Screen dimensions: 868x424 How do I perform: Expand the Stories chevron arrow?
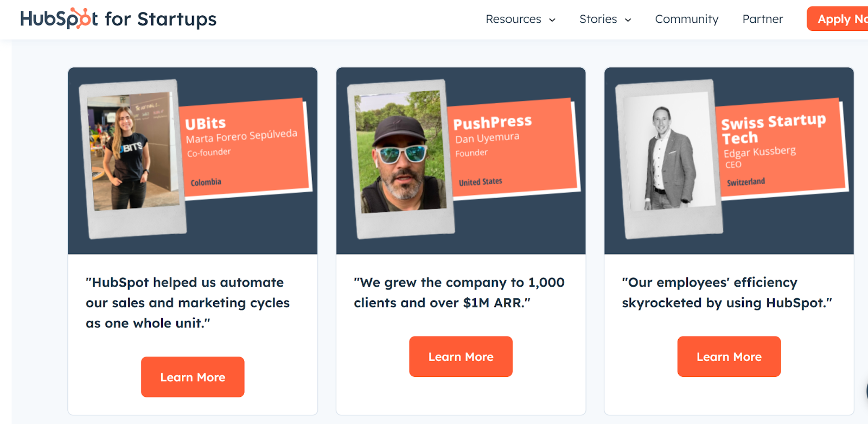click(x=628, y=20)
